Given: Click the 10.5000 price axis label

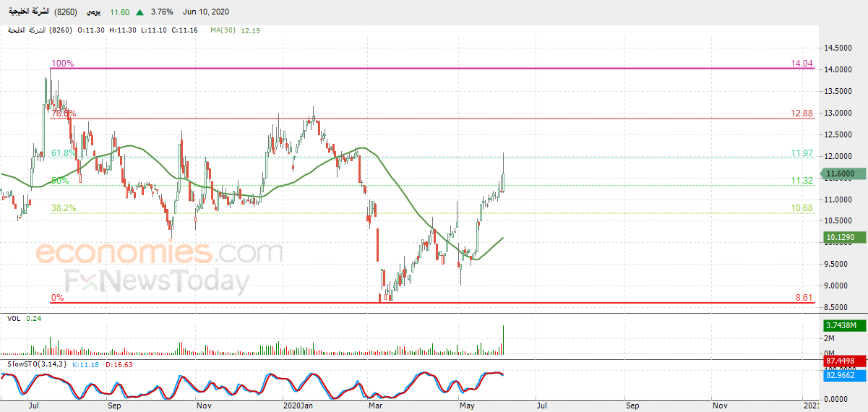Looking at the screenshot, I should [838, 221].
